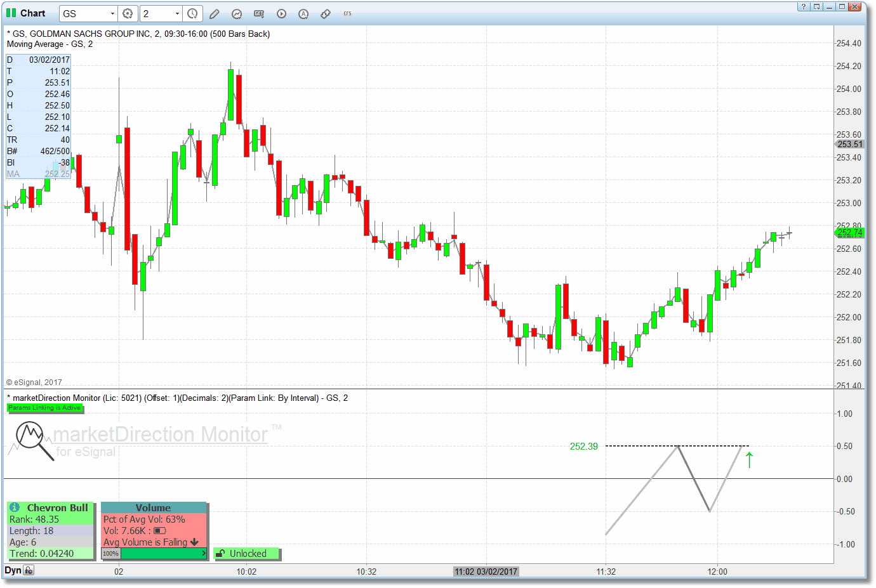Click the close value 252.14

point(57,128)
